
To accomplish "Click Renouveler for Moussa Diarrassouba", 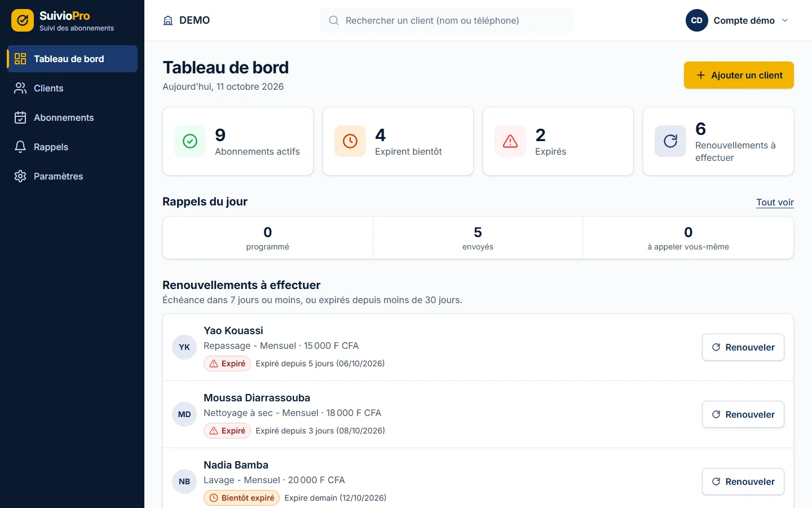I will pyautogui.click(x=743, y=414).
